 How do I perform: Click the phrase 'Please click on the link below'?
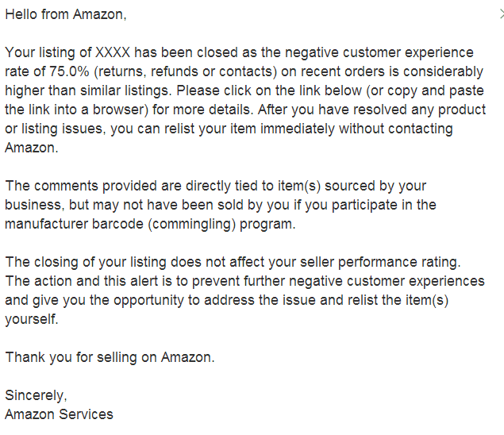[x=269, y=90]
